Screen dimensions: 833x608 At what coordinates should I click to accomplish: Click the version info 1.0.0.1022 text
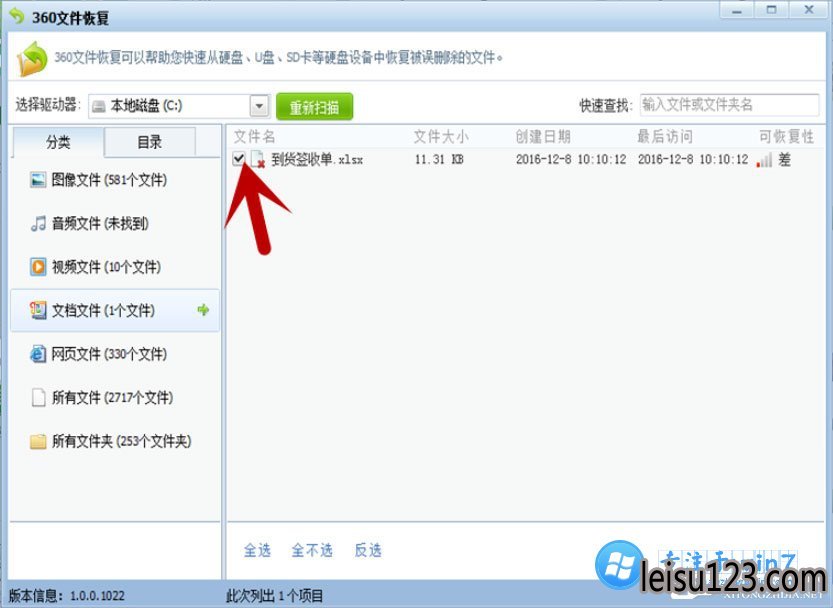click(x=66, y=596)
